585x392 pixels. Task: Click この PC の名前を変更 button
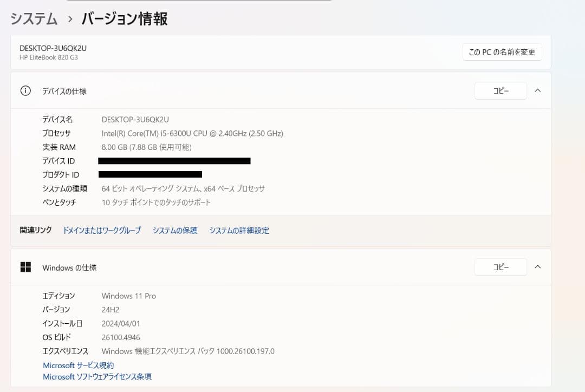tap(502, 52)
